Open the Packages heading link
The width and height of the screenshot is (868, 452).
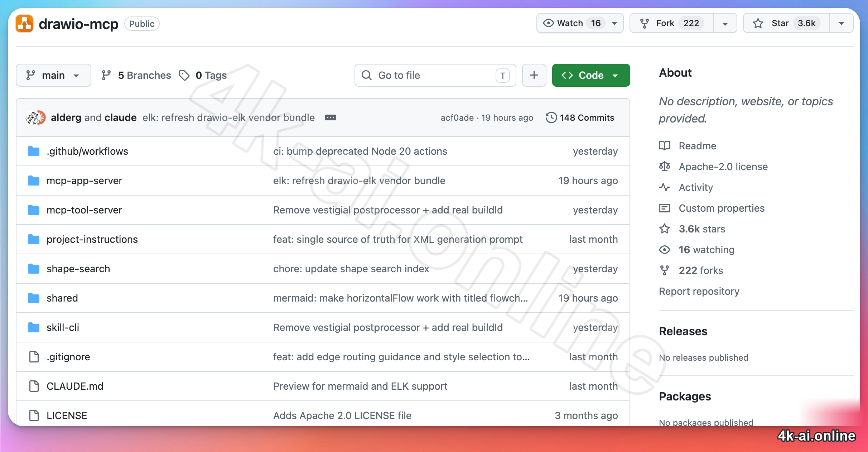[x=685, y=396]
